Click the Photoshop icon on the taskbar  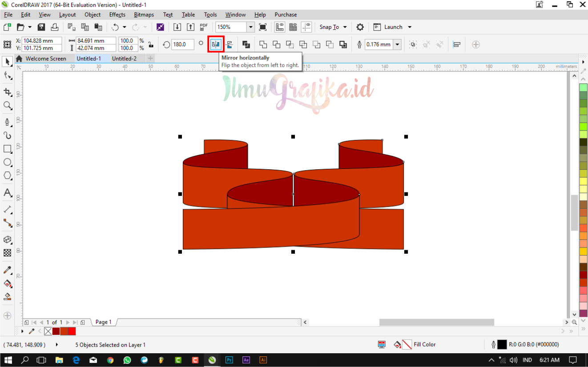[x=229, y=360]
